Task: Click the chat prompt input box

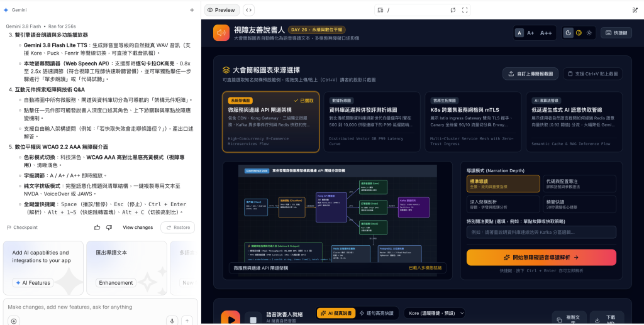Action: pyautogui.click(x=100, y=307)
